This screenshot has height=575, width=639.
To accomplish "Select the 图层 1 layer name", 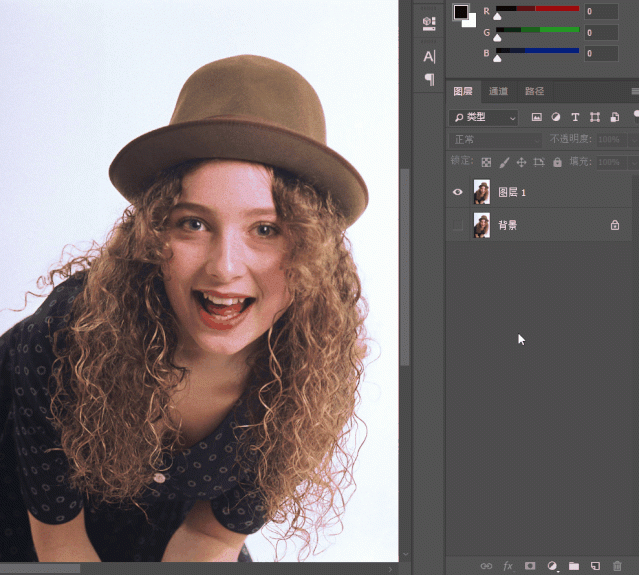I will pos(512,192).
